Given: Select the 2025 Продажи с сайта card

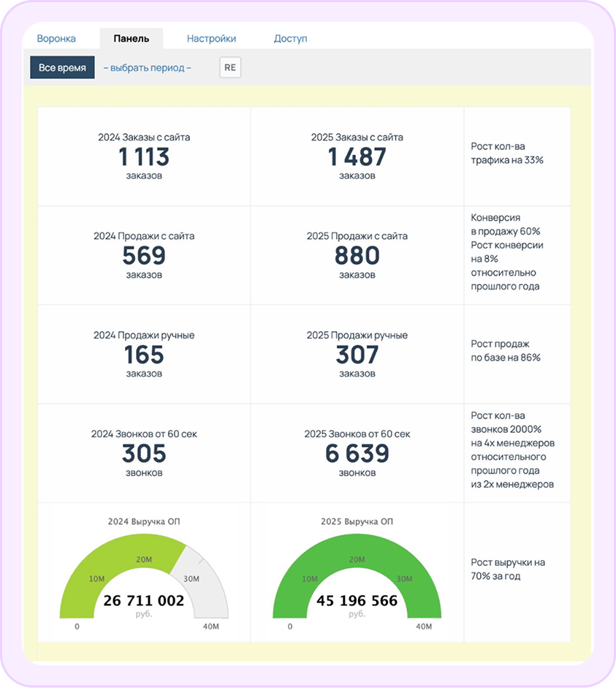Looking at the screenshot, I should tap(357, 255).
